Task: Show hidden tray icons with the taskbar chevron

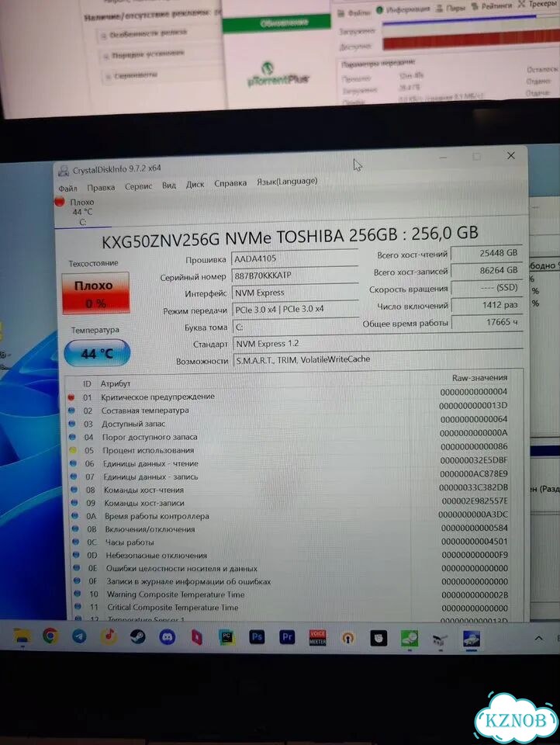Action: tap(538, 639)
